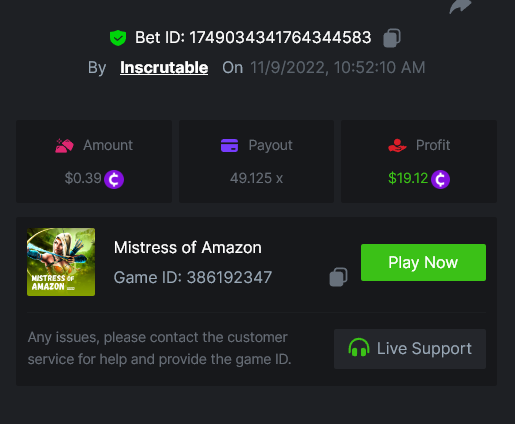The width and height of the screenshot is (515, 424).
Task: Open Mistress of Amazon game thumbnail
Action: pos(61,262)
